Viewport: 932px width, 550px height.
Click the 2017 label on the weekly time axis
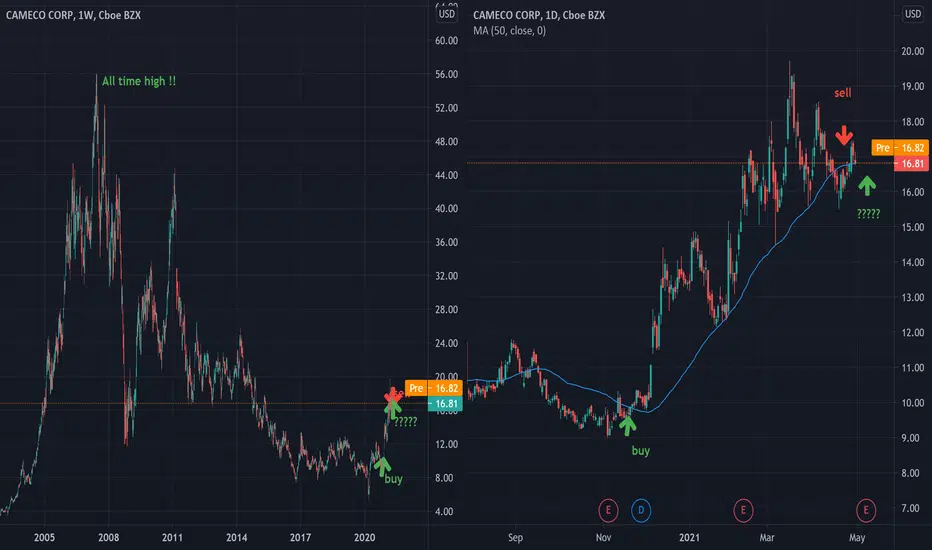tap(300, 538)
